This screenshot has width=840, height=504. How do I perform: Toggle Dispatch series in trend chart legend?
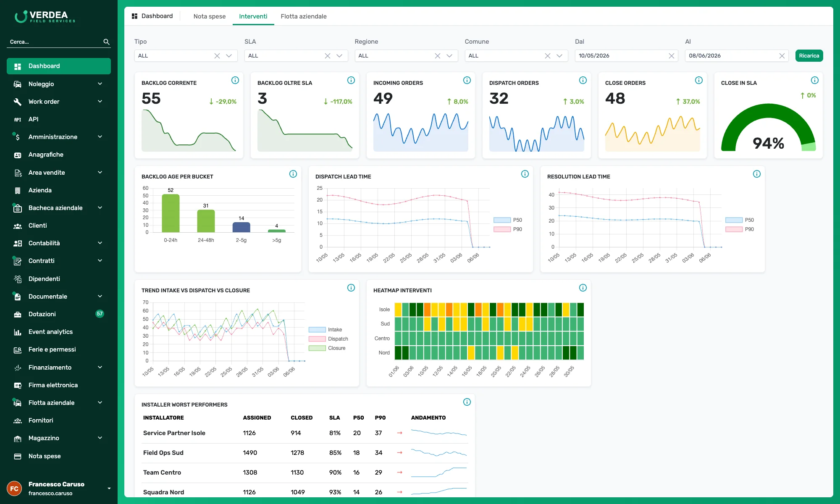(x=328, y=339)
